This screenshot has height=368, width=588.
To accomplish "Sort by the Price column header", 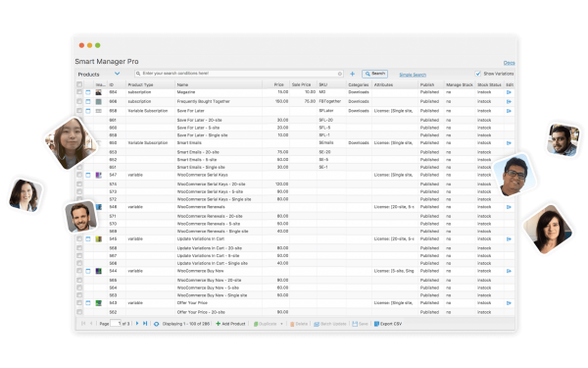I will pyautogui.click(x=276, y=84).
